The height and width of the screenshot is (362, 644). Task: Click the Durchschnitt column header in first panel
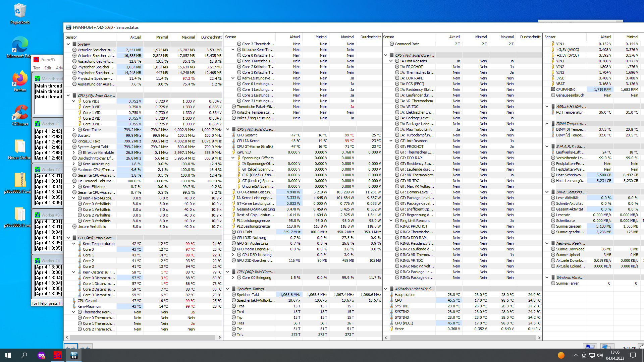[x=211, y=37]
